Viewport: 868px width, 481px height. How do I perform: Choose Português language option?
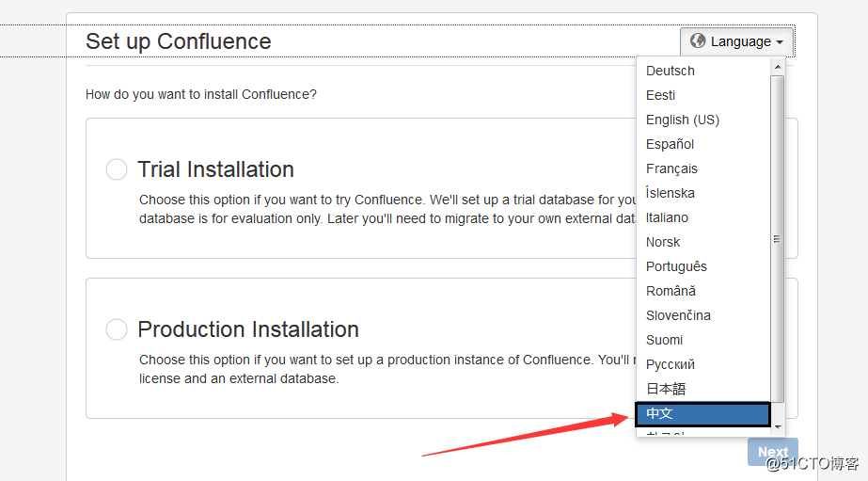pyautogui.click(x=676, y=266)
